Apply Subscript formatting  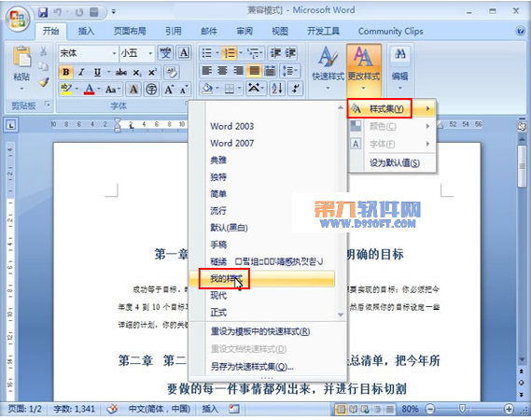(137, 72)
